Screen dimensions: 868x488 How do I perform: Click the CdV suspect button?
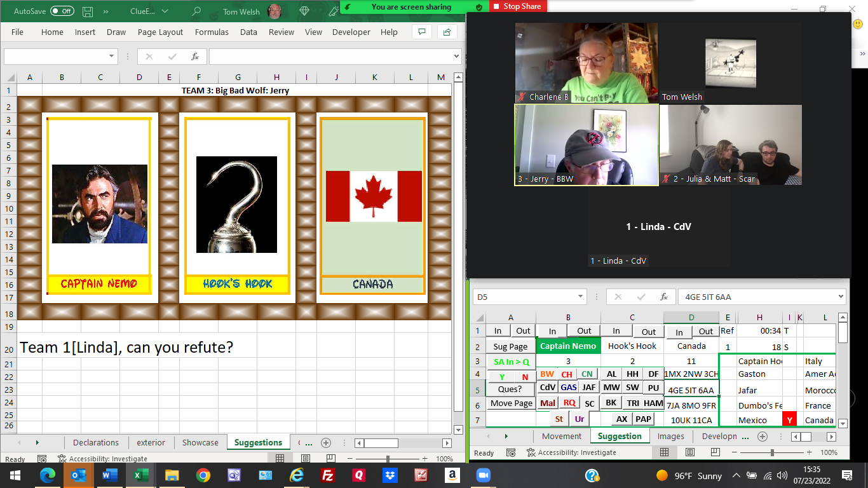pos(547,387)
